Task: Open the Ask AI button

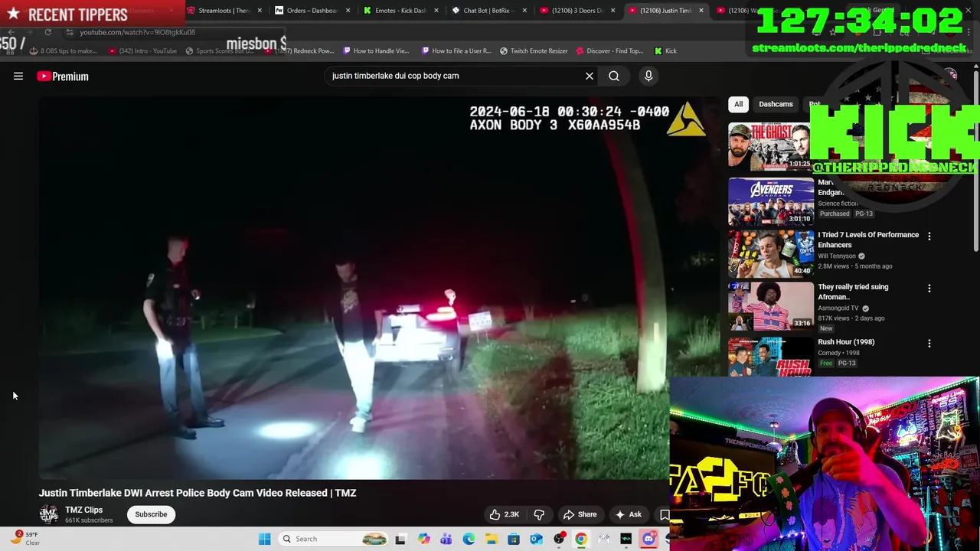Action: pos(628,514)
